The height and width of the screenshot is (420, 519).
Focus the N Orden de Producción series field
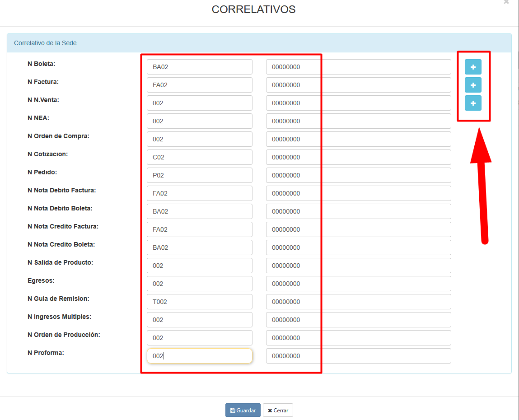click(x=199, y=338)
